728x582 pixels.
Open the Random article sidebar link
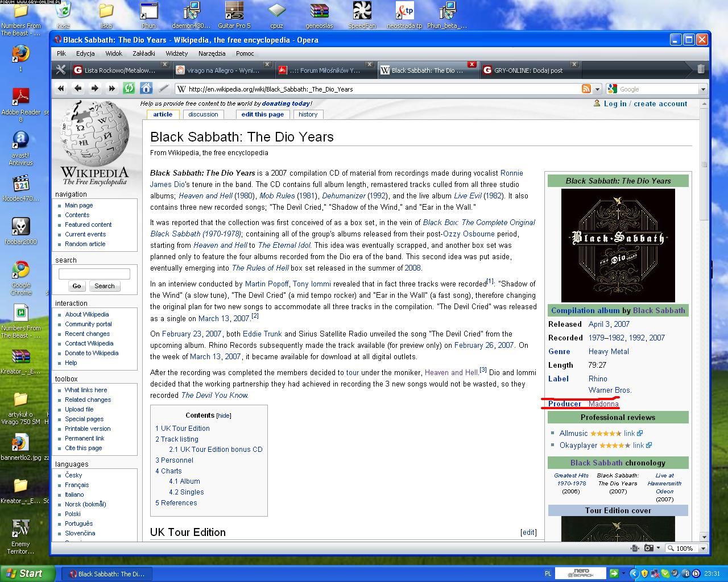coord(85,244)
